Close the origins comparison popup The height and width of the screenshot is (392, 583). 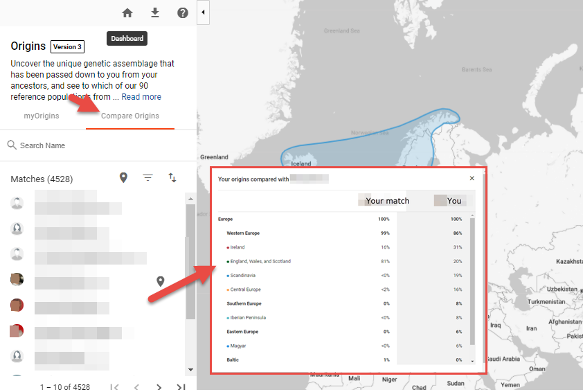coord(472,179)
